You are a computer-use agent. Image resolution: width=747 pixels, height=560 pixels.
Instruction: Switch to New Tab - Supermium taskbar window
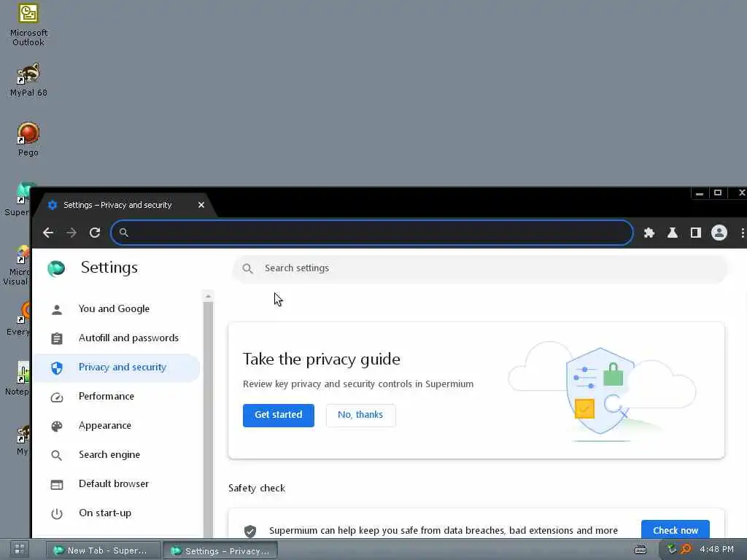point(103,551)
